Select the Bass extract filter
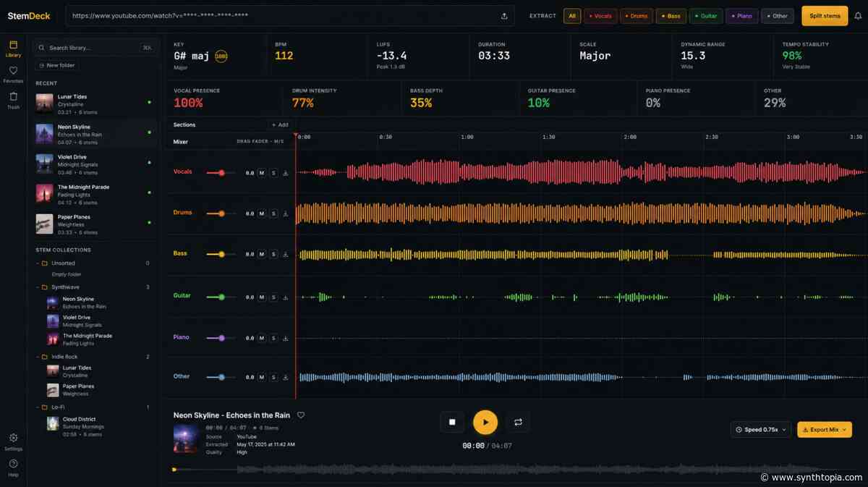 [671, 16]
